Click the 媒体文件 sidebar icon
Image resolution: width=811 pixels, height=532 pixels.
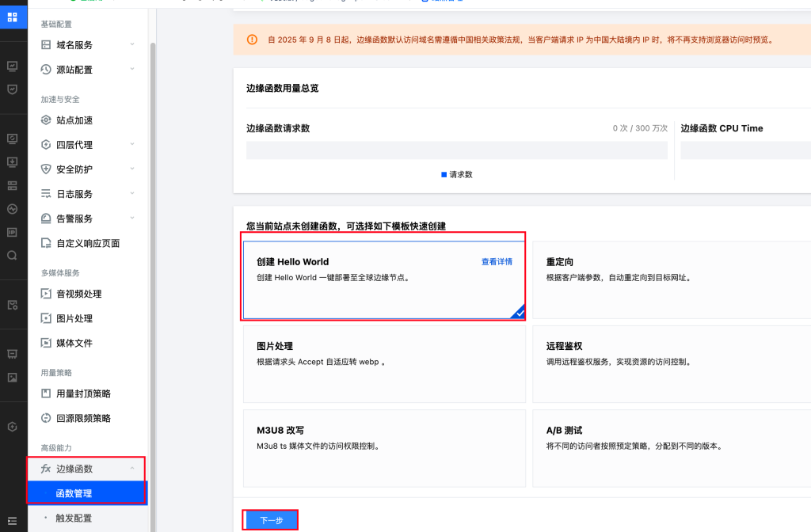pos(46,343)
